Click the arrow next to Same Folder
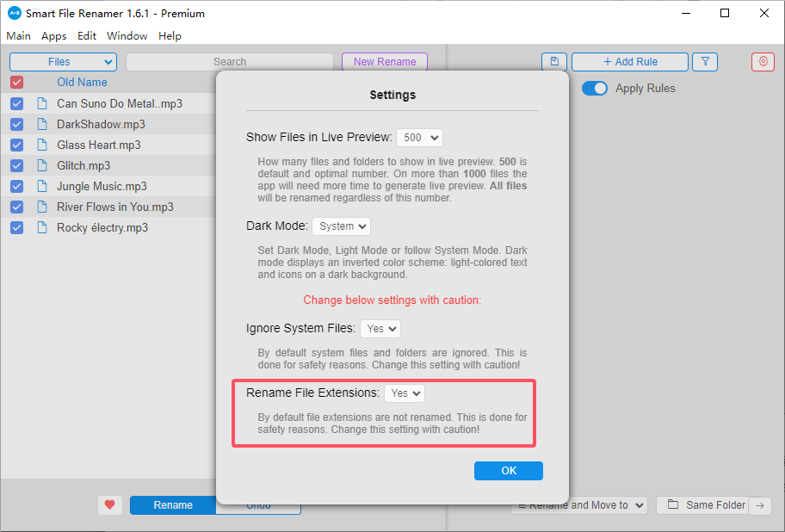Viewport: 785px width, 532px height. click(x=760, y=505)
